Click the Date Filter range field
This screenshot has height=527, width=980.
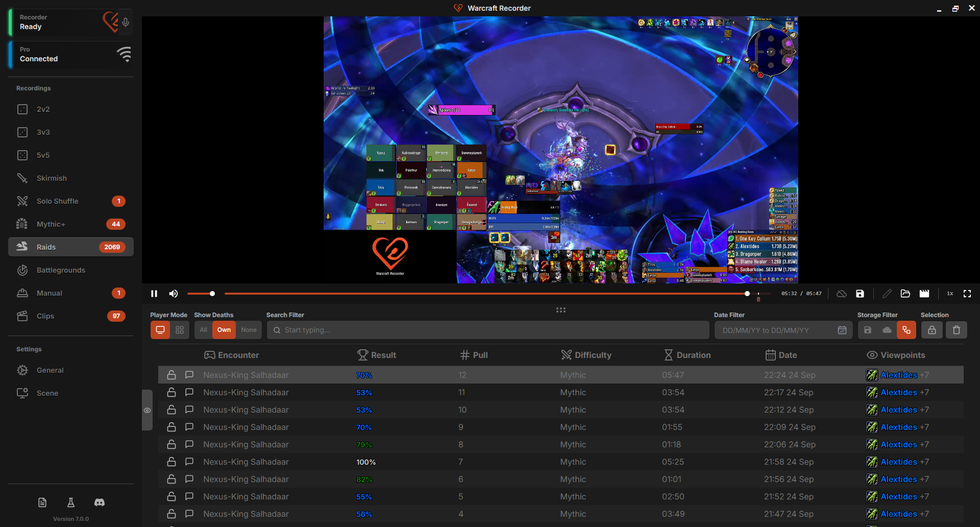783,330
